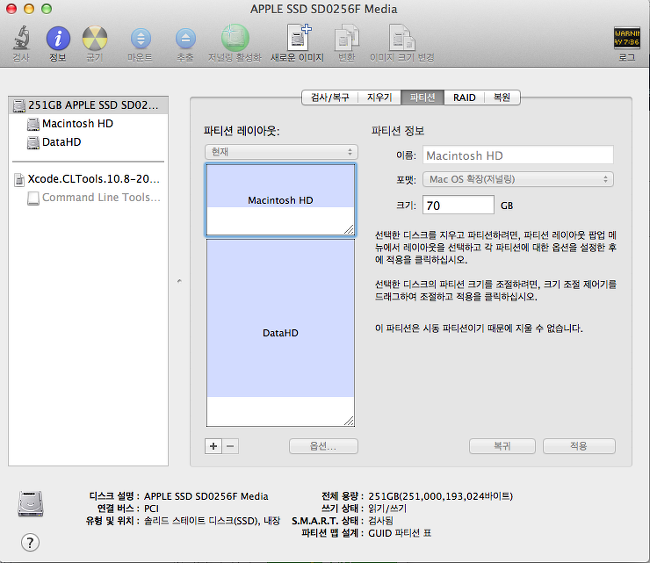Click the 굽기 (Burn) toolbar icon
Viewport: 650px width, 563px height.
tap(95, 38)
